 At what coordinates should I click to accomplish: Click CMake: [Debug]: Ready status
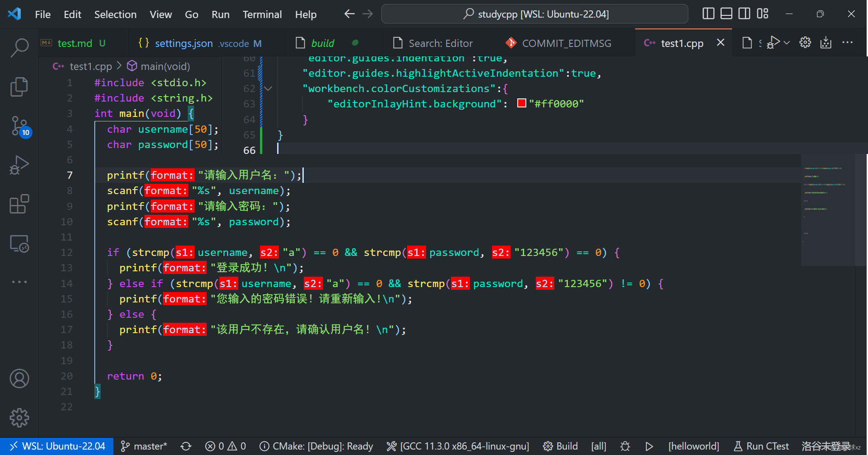pyautogui.click(x=316, y=446)
